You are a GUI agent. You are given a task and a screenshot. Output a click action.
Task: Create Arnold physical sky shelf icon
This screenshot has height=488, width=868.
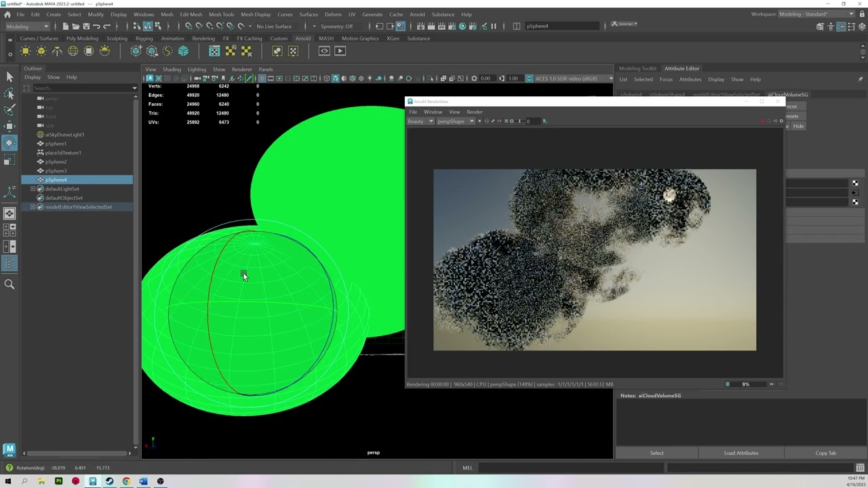coord(104,51)
